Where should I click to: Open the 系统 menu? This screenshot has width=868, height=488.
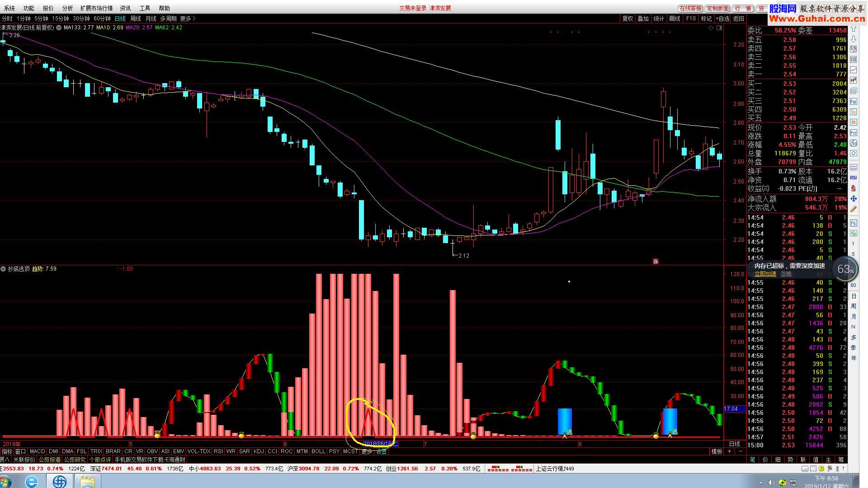point(9,8)
